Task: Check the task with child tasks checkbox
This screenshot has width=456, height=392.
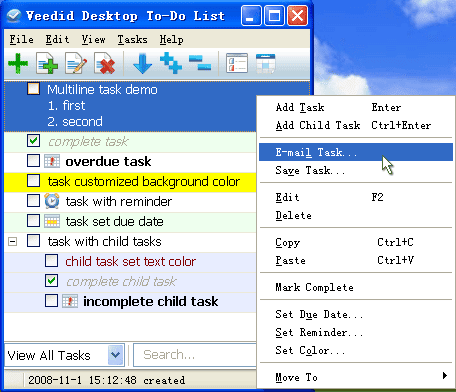Action: [x=33, y=241]
